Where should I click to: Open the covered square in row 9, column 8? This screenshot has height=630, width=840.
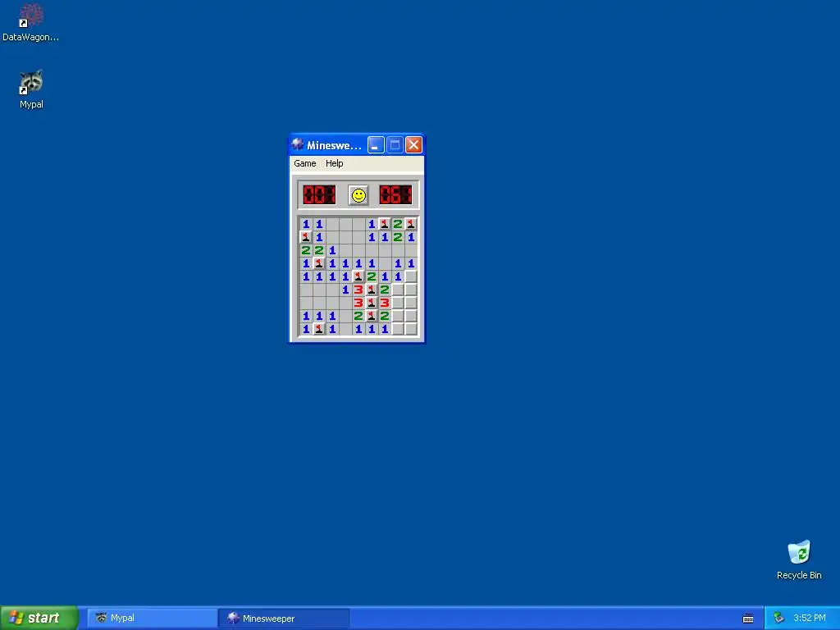[398, 329]
